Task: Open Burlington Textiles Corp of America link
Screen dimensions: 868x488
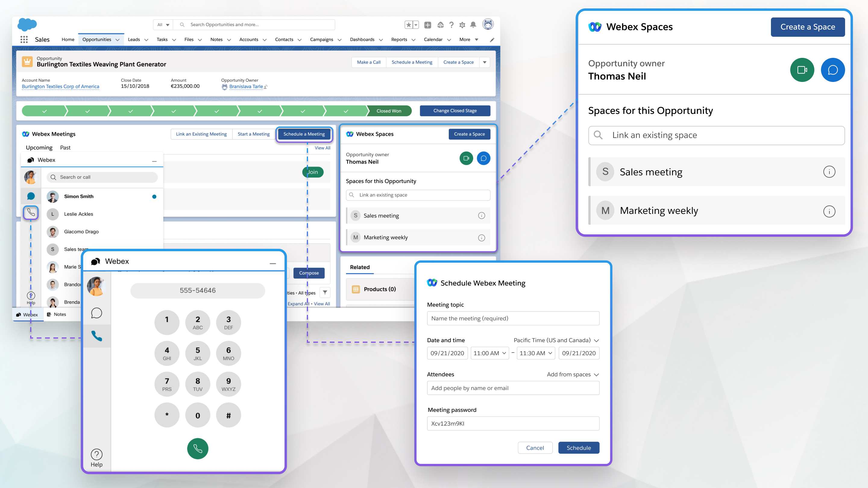Action: [60, 86]
